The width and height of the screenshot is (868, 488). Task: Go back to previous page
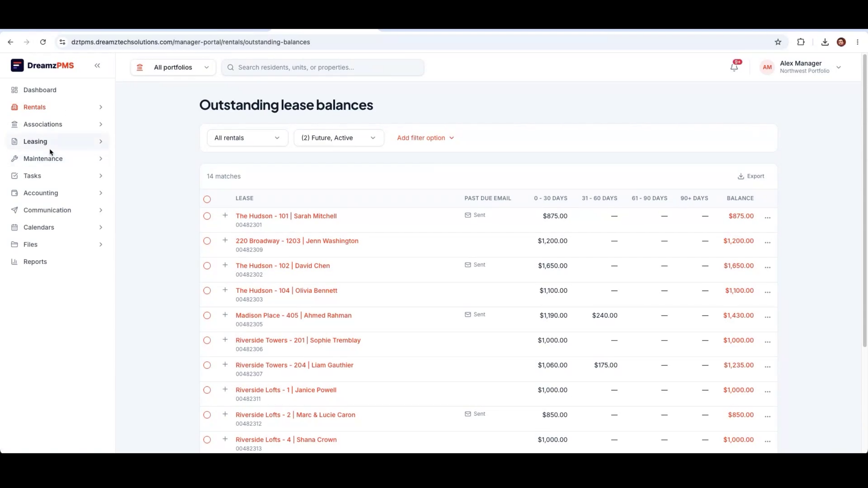click(x=10, y=42)
